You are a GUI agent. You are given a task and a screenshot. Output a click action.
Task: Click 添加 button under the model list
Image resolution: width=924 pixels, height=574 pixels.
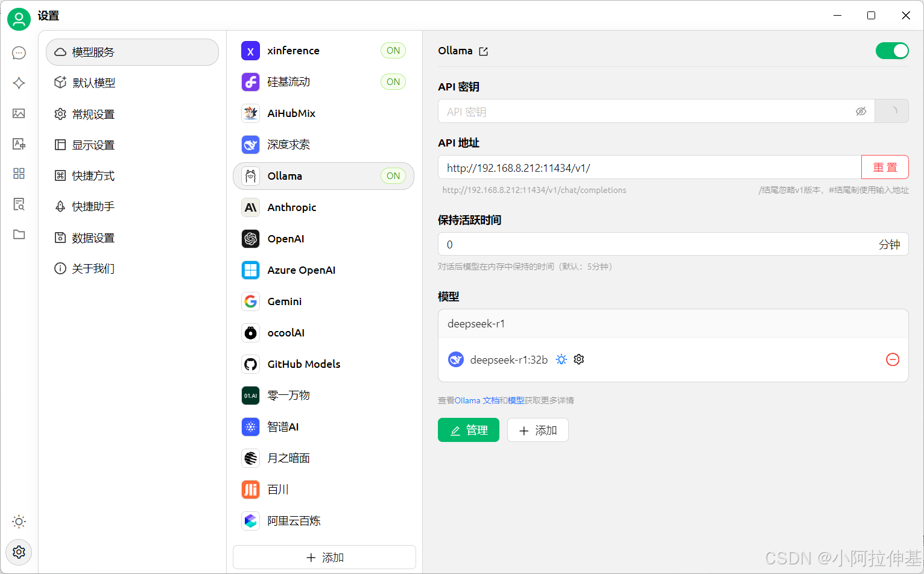point(538,430)
